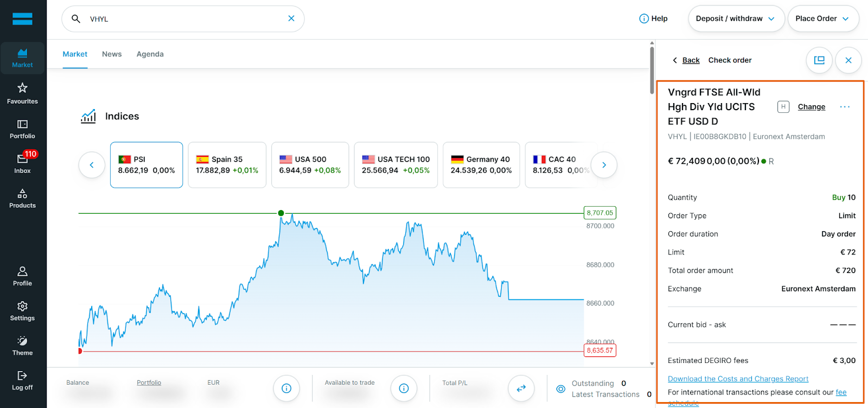Click the 8,707.05 high price label
The height and width of the screenshot is (408, 868).
pyautogui.click(x=599, y=213)
